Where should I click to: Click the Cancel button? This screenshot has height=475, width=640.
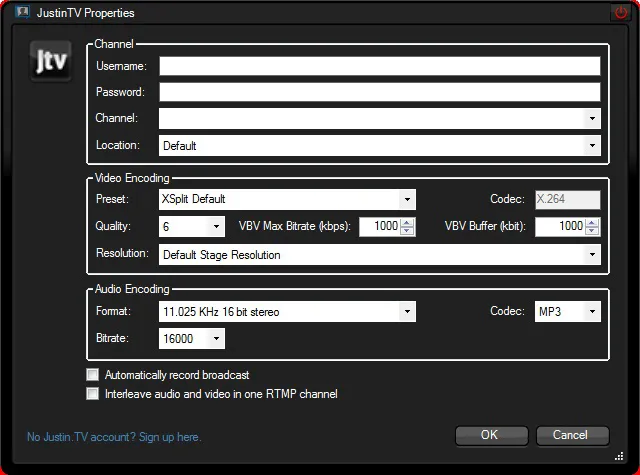pos(572,435)
